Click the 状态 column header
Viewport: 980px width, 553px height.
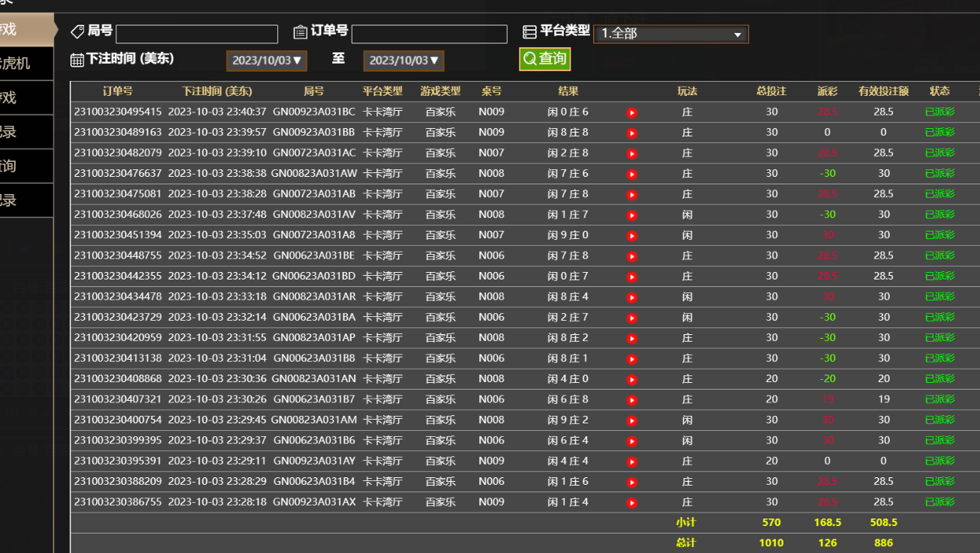click(940, 91)
